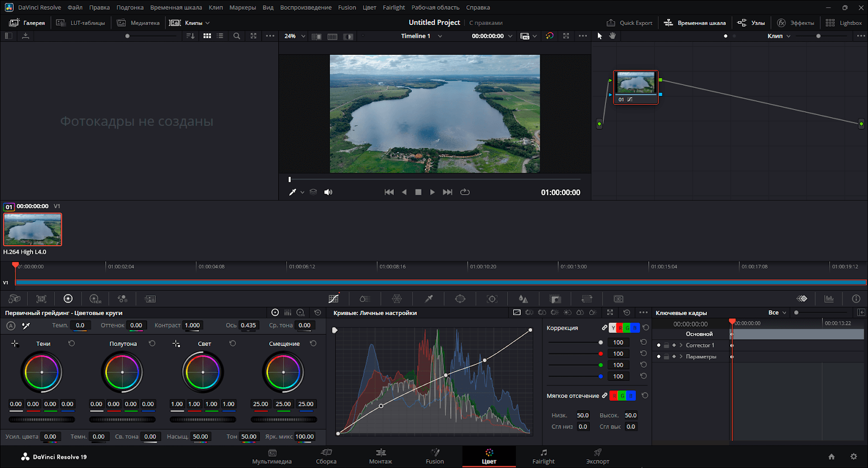Open the Timeline 1 dropdown
The height and width of the screenshot is (468, 868).
click(440, 36)
